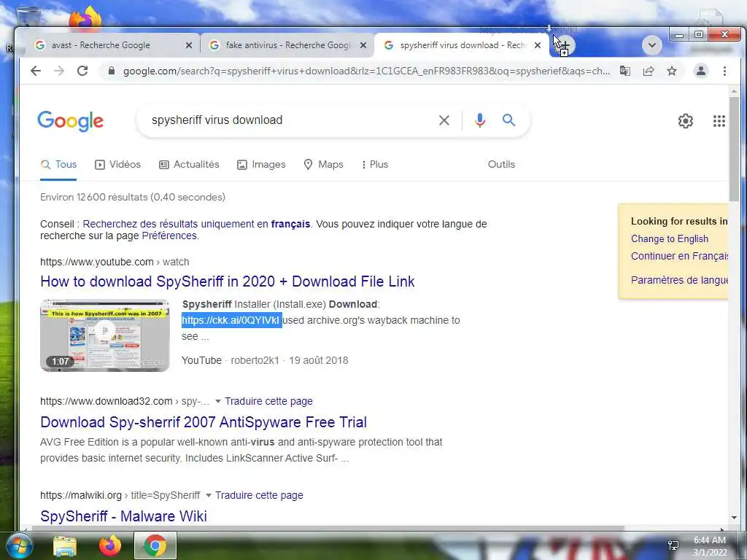Viewport: 747px width, 560px height.
Task: Open the Plus more filters menu
Action: pyautogui.click(x=375, y=164)
